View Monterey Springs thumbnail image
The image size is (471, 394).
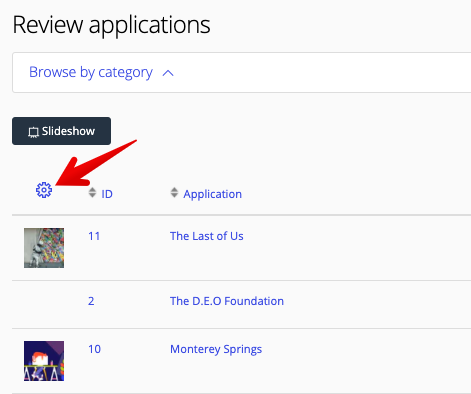[44, 361]
